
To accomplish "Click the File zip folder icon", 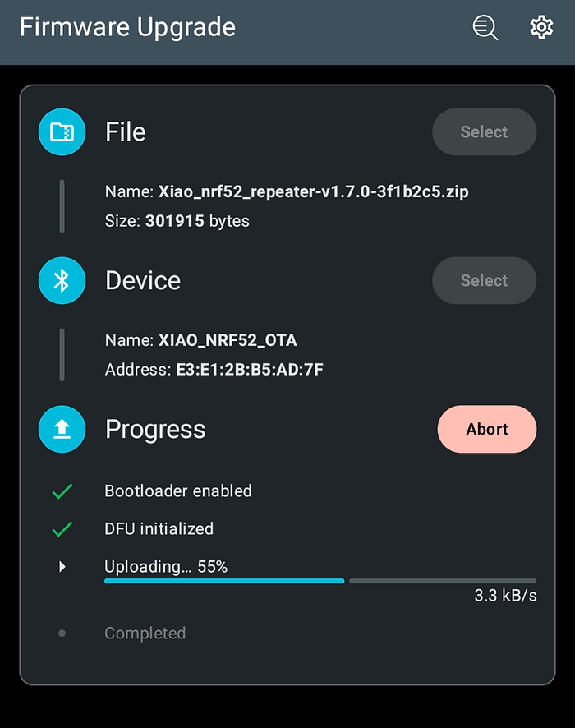I will [62, 131].
